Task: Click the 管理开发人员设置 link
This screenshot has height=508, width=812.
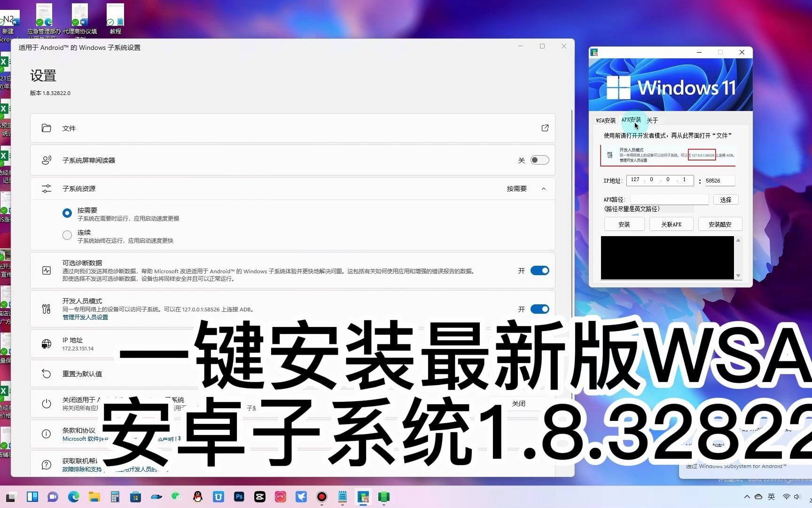Action: pos(85,317)
